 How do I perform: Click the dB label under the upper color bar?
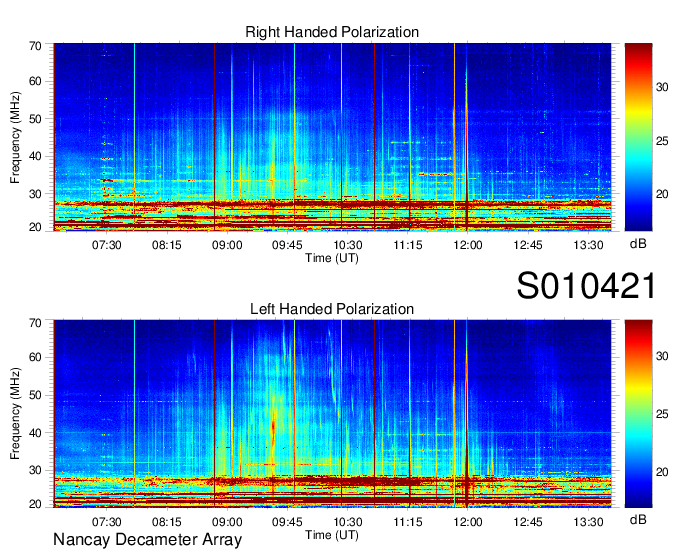tap(638, 244)
